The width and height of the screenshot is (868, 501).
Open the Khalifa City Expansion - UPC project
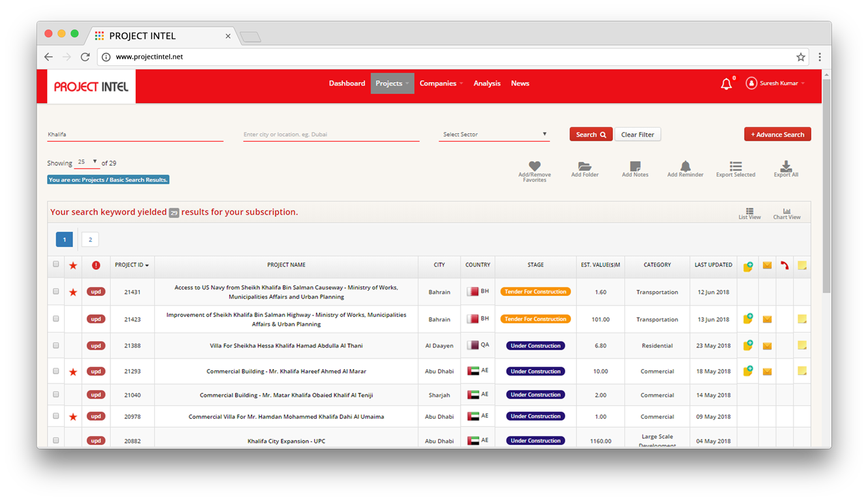point(286,442)
